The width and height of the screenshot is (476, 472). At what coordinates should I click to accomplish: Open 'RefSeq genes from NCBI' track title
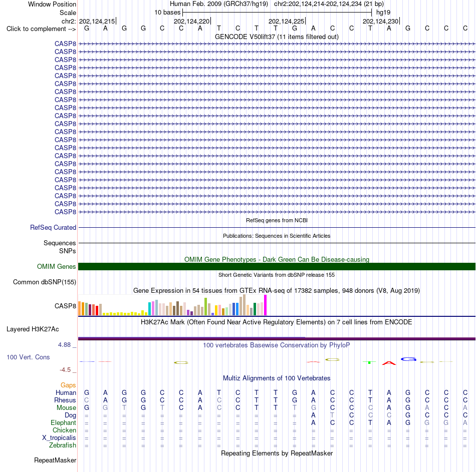(277, 220)
